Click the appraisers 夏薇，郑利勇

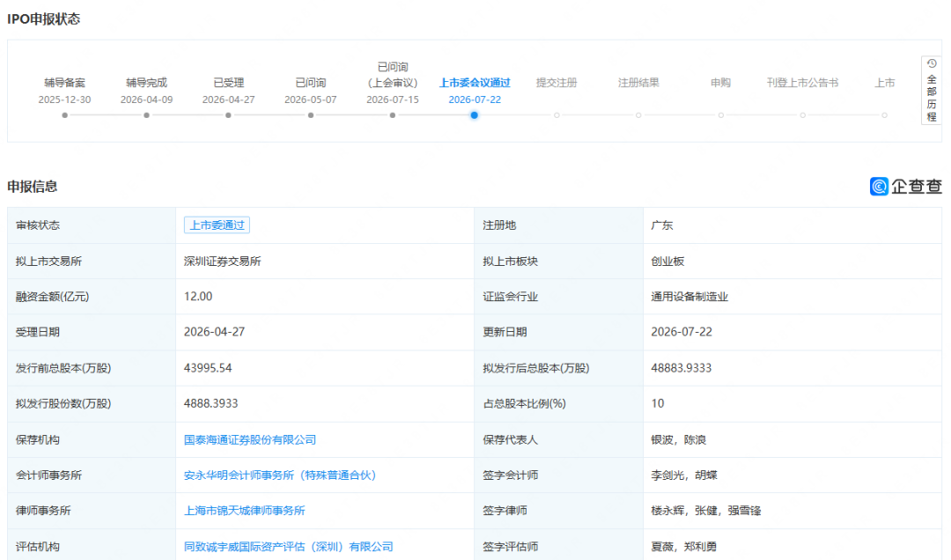click(x=683, y=547)
